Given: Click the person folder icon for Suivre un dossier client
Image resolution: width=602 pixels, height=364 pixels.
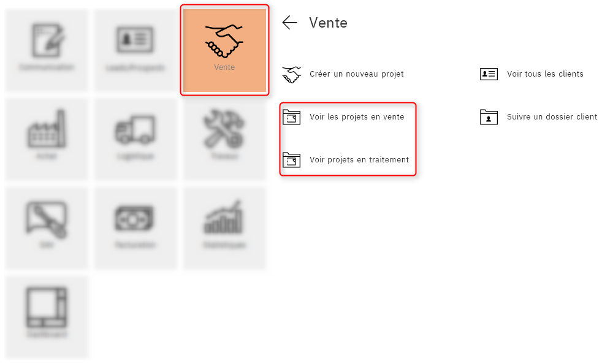Looking at the screenshot, I should point(489,117).
